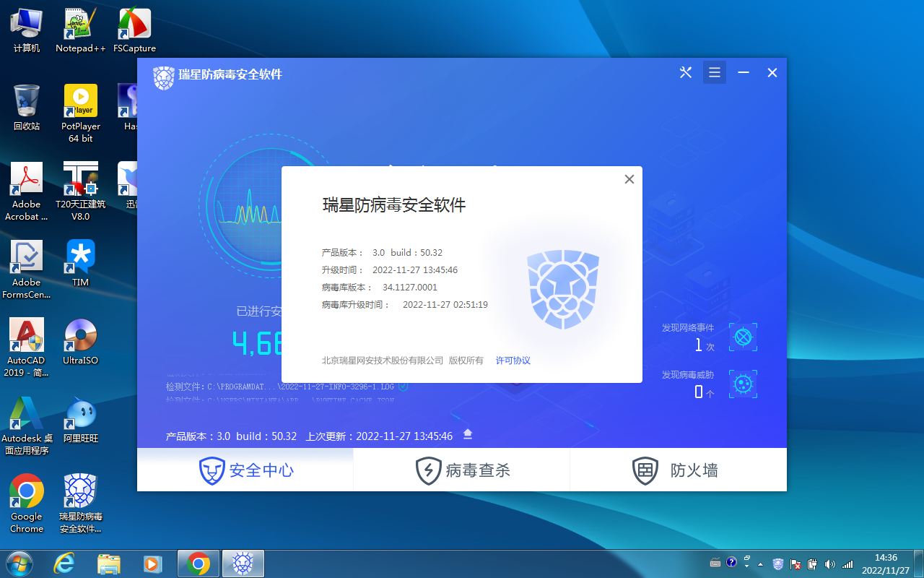Select the PotPlayer 64 bit shortcut
Screen dimensions: 924x578
[81, 113]
